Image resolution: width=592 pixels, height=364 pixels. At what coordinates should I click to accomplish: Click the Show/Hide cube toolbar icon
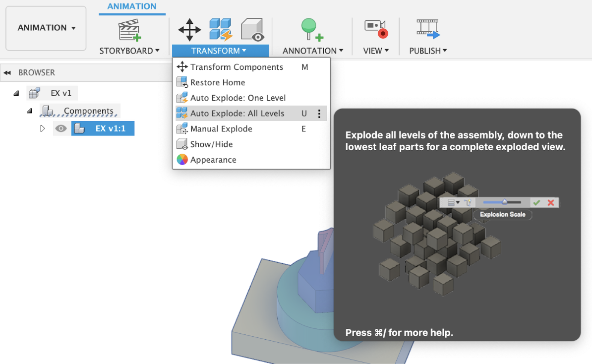(251, 29)
